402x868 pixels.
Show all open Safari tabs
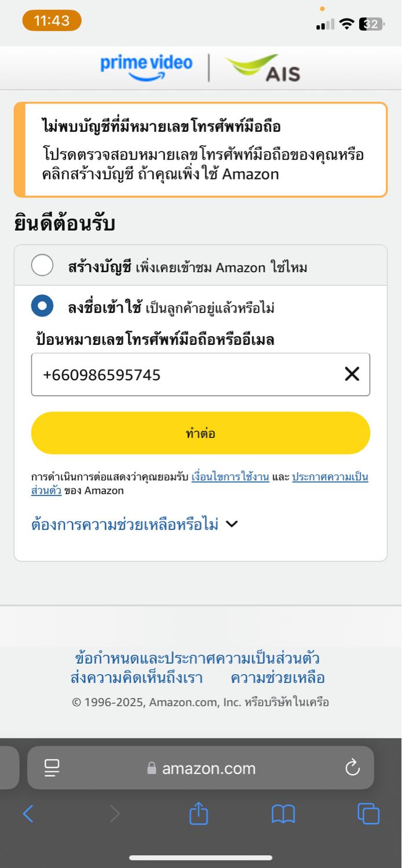click(x=368, y=814)
